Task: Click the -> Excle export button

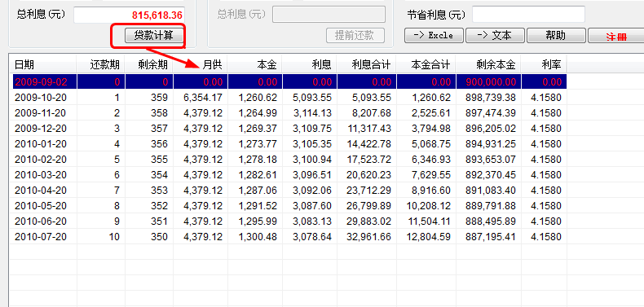Action: point(434,35)
